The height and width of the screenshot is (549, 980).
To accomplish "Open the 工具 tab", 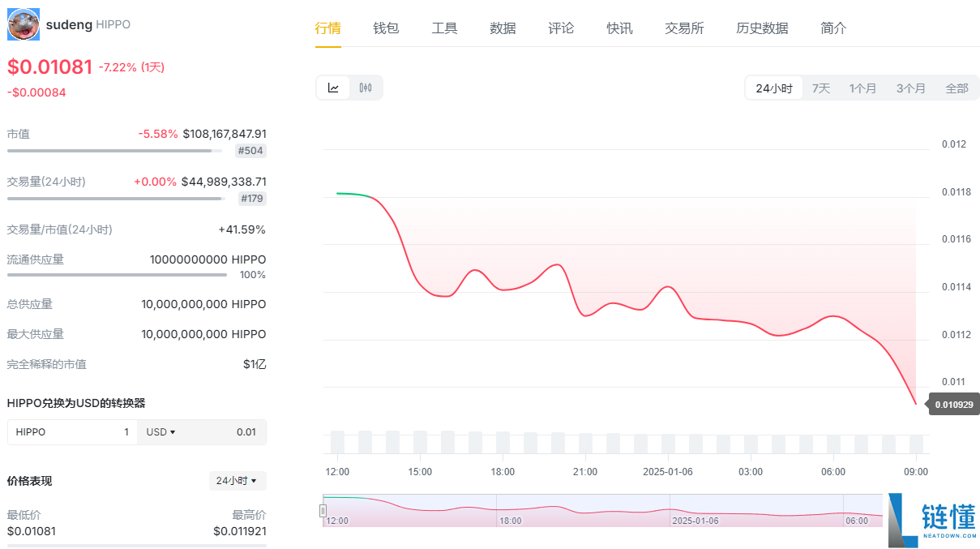I will pyautogui.click(x=444, y=28).
